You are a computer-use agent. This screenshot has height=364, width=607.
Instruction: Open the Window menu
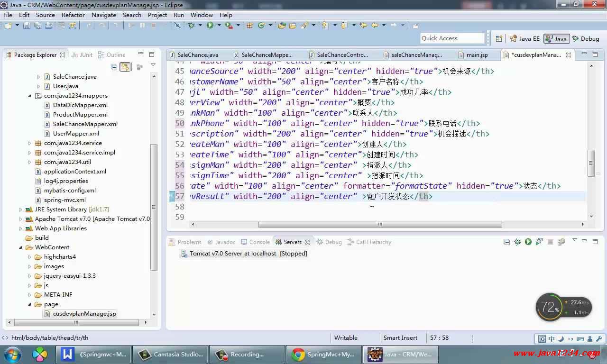202,15
